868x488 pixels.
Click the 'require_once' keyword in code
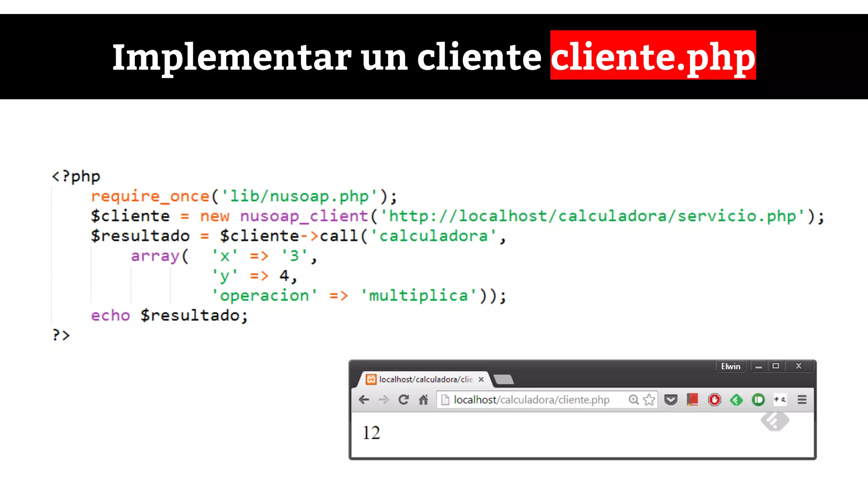(150, 196)
